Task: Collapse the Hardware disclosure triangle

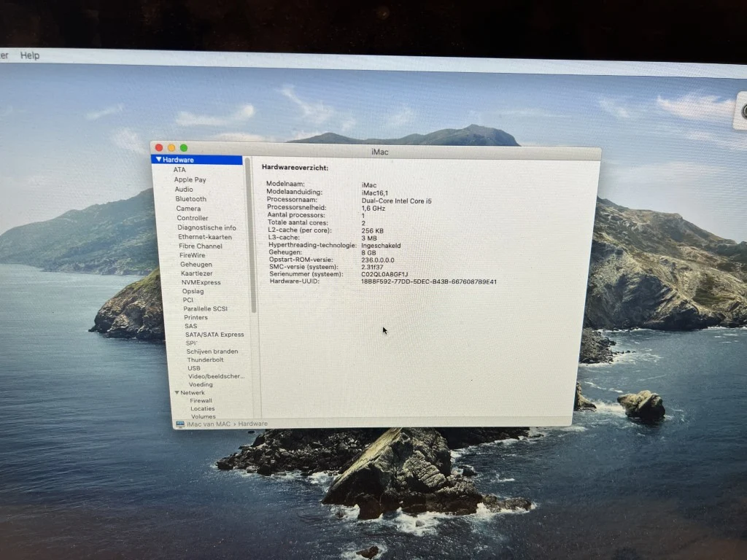Action: coord(158,160)
